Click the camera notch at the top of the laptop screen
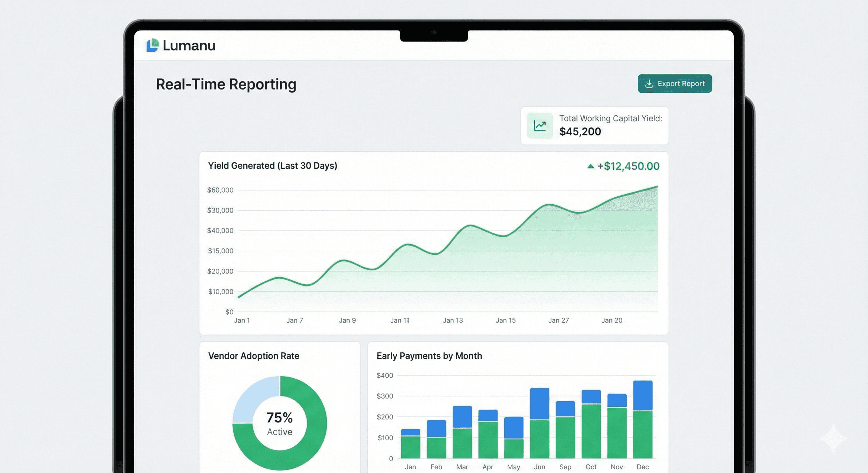The image size is (868, 473). click(x=434, y=34)
